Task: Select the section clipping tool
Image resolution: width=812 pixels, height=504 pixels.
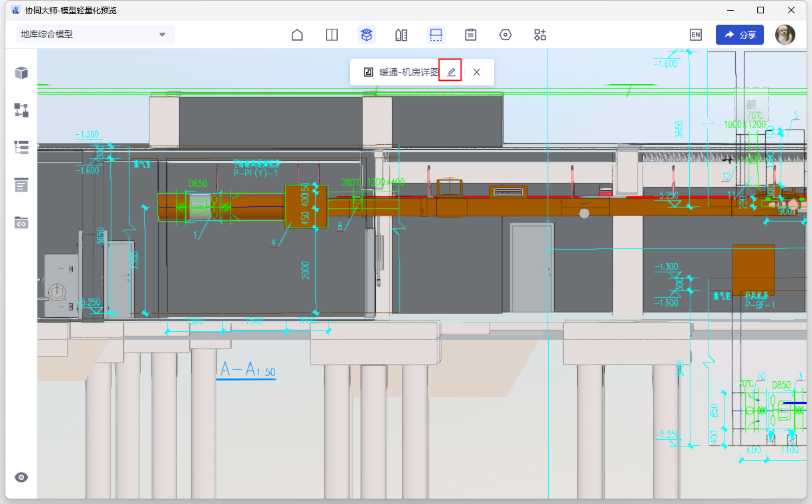Action: point(436,35)
